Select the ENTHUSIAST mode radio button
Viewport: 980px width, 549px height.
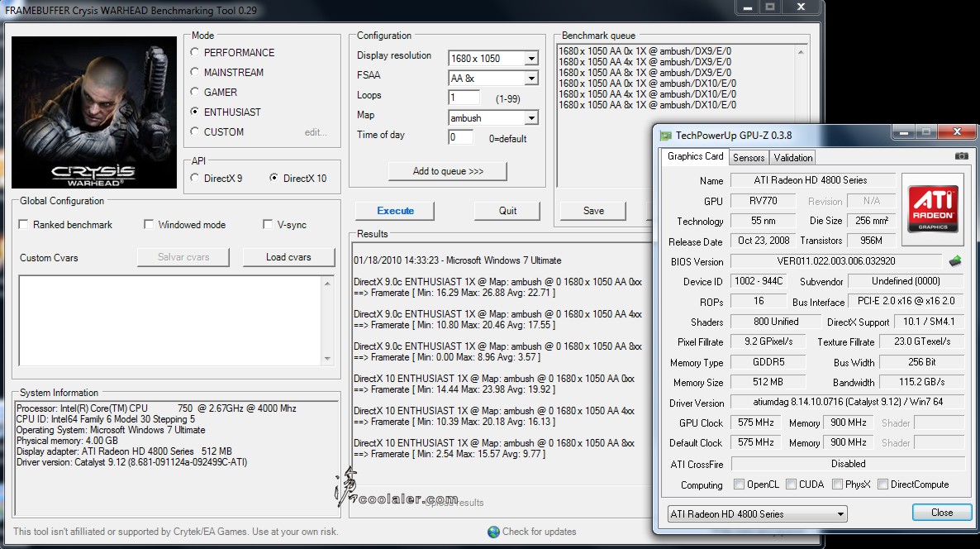[x=194, y=112]
